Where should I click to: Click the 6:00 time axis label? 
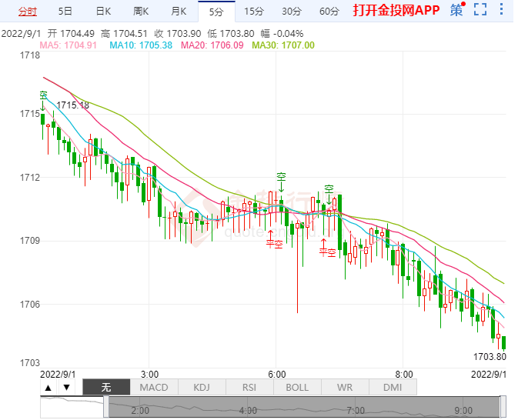tap(277, 375)
